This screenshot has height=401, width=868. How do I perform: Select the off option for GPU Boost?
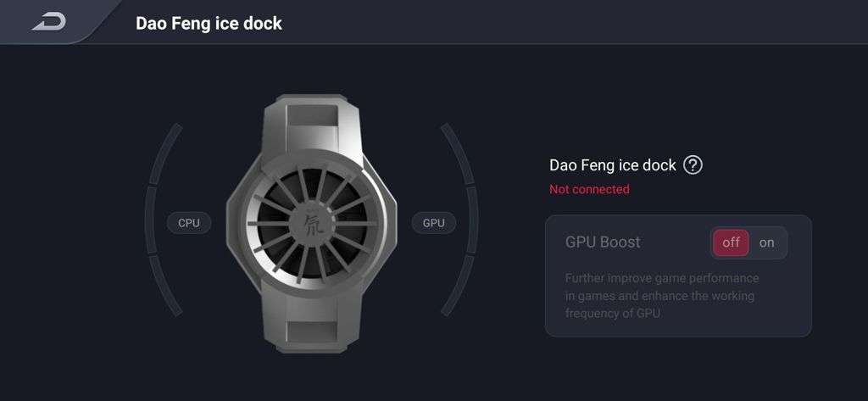click(731, 242)
